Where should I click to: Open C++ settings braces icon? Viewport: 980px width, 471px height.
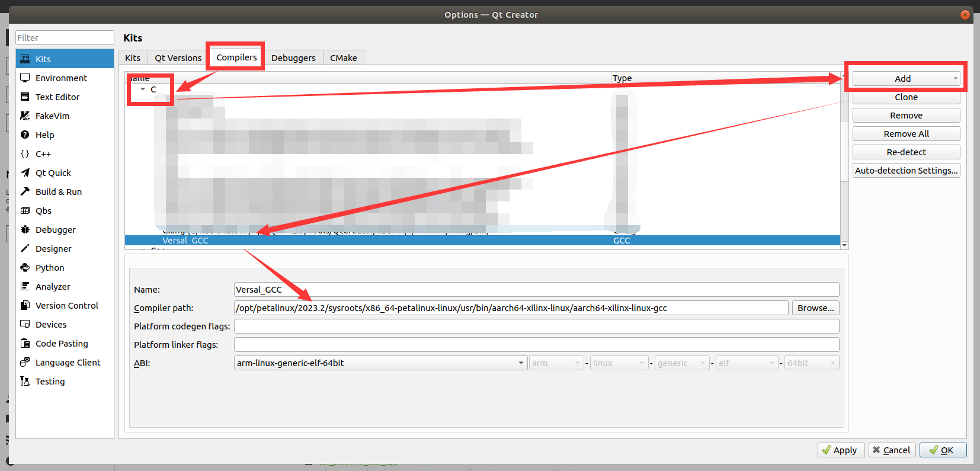click(25, 153)
